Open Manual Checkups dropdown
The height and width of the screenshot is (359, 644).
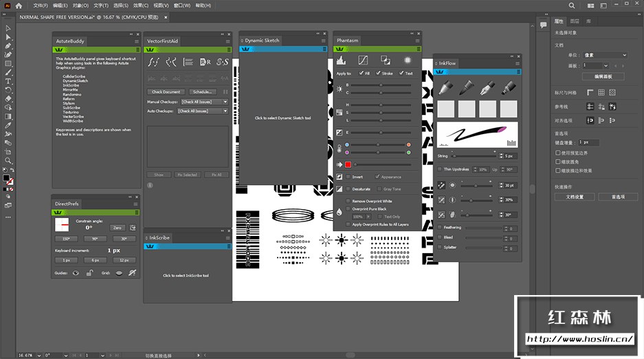click(x=205, y=102)
